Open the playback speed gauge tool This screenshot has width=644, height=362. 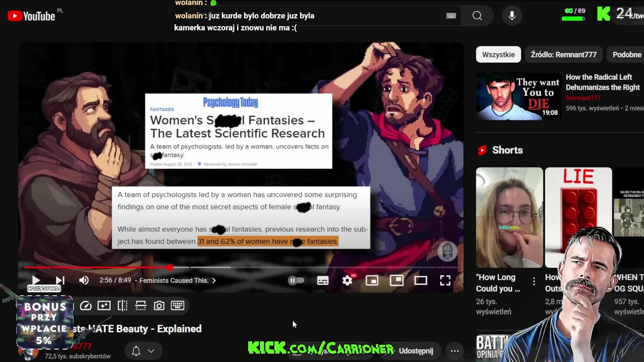pyautogui.click(x=86, y=306)
